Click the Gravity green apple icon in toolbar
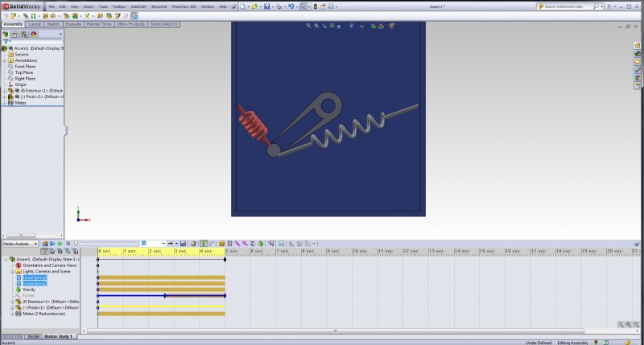 [x=260, y=244]
